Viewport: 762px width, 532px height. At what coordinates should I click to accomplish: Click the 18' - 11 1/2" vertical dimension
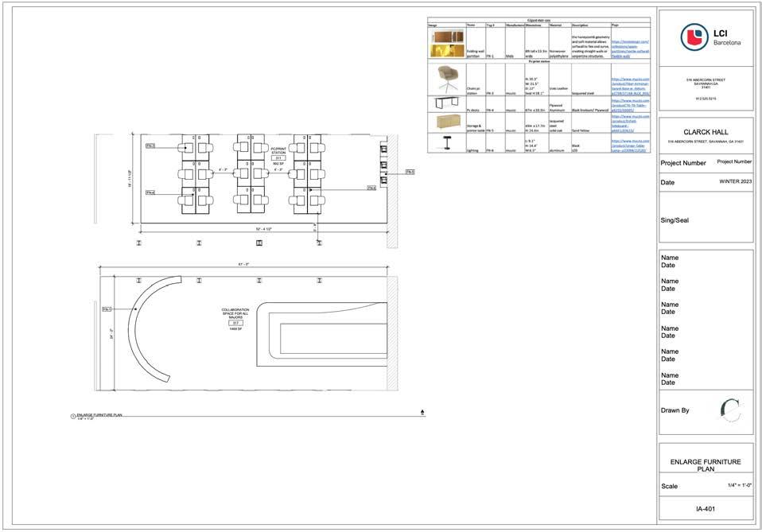point(130,178)
